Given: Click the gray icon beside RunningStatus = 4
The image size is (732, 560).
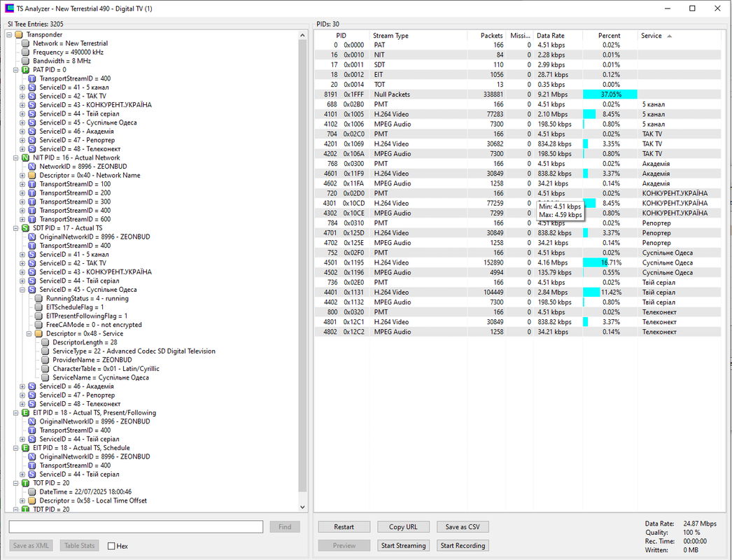Looking at the screenshot, I should click(38, 298).
